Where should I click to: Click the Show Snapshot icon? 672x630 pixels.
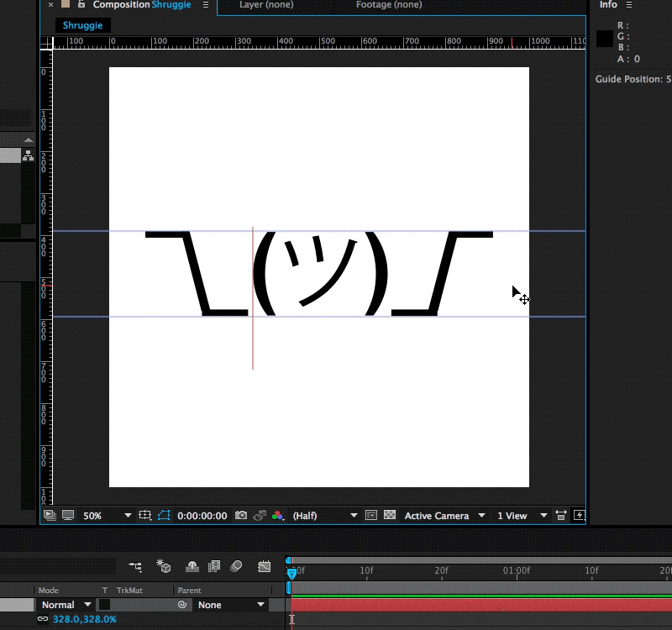tap(260, 515)
